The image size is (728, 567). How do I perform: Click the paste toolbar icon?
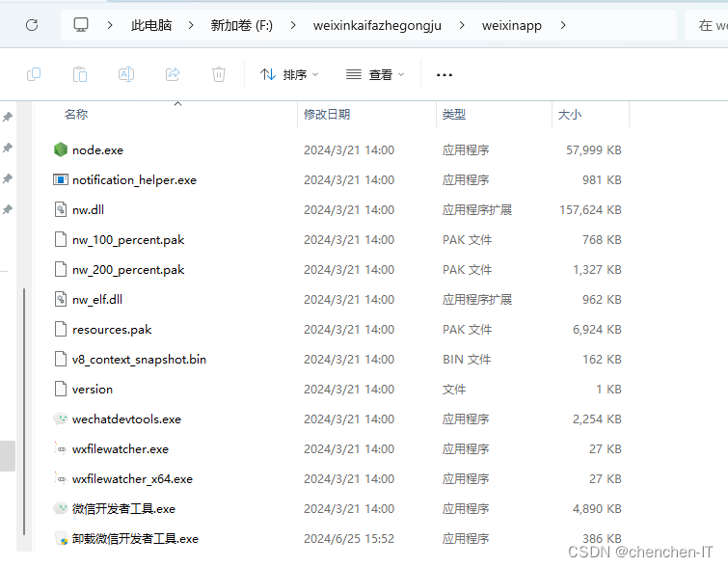(80, 74)
